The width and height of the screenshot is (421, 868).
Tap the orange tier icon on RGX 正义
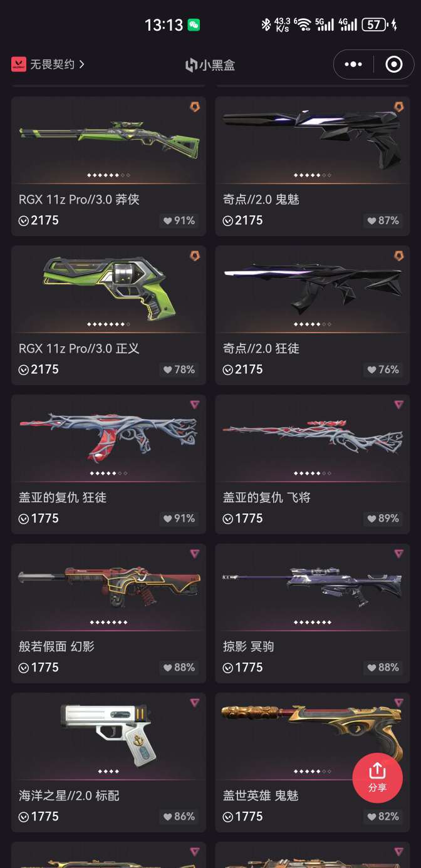[x=195, y=256]
